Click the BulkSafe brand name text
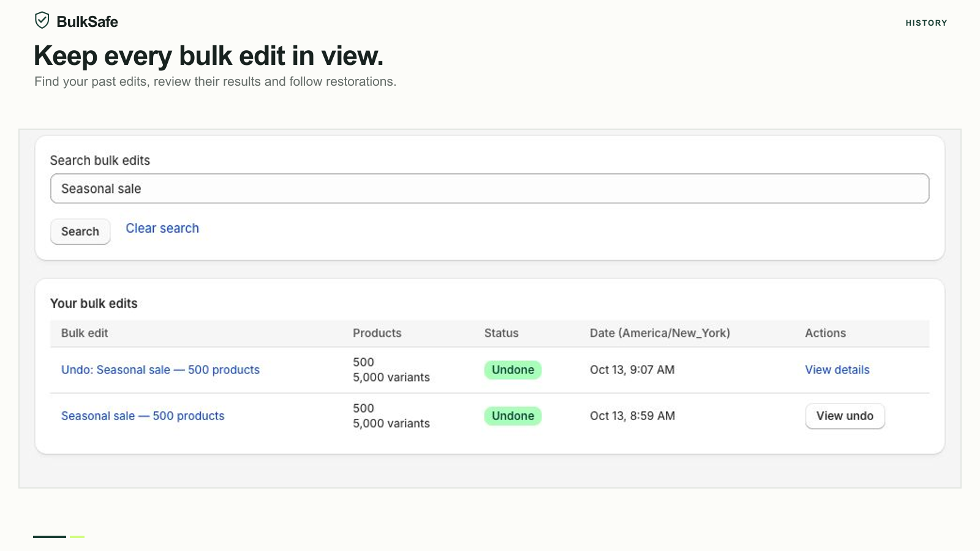 [87, 21]
